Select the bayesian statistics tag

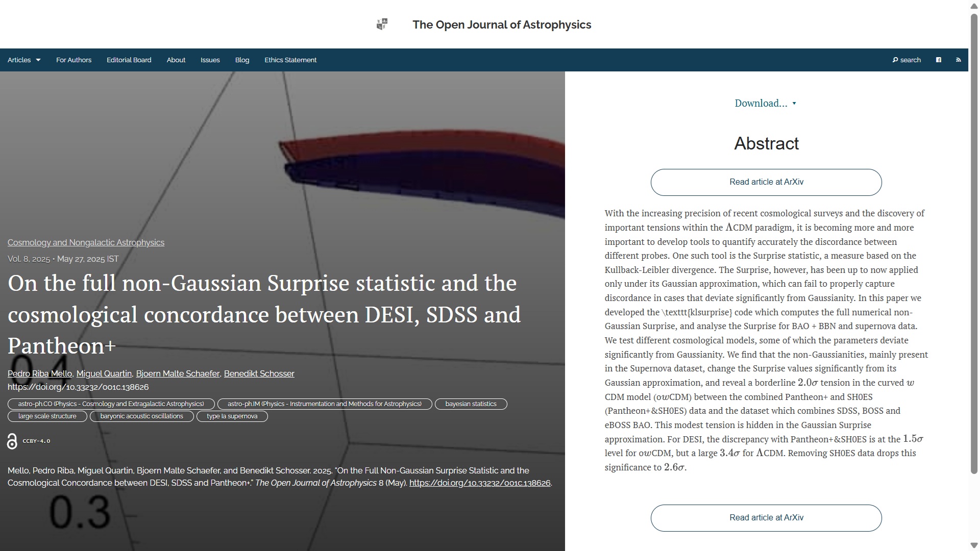pos(471,404)
